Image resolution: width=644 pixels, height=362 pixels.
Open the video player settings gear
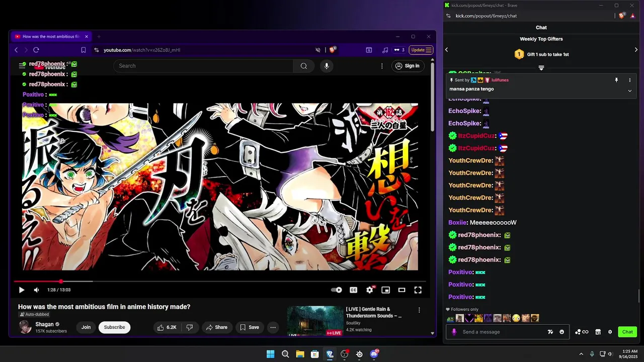click(370, 290)
